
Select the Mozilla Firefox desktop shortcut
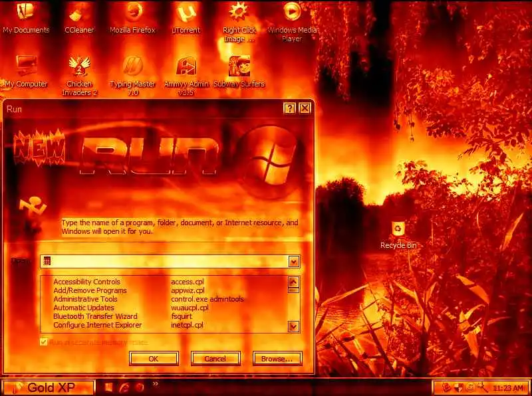(x=132, y=19)
